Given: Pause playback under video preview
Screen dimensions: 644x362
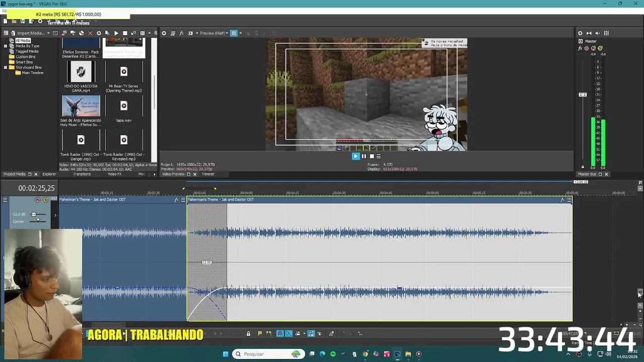Looking at the screenshot, I should coord(364,156).
